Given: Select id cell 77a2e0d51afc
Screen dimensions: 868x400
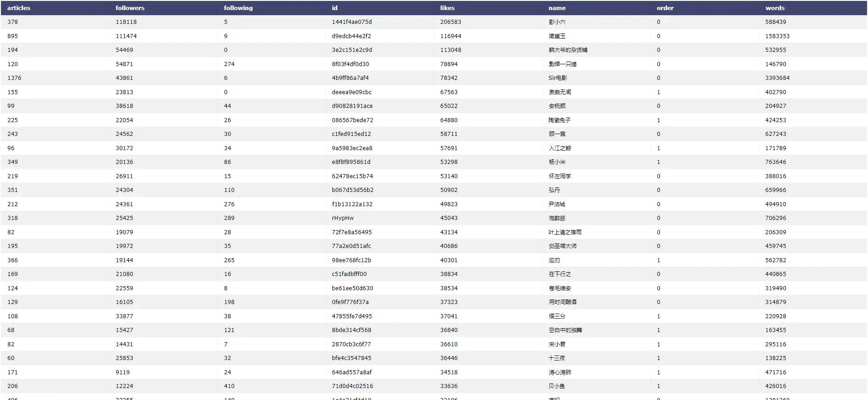Looking at the screenshot, I should click(x=351, y=246).
